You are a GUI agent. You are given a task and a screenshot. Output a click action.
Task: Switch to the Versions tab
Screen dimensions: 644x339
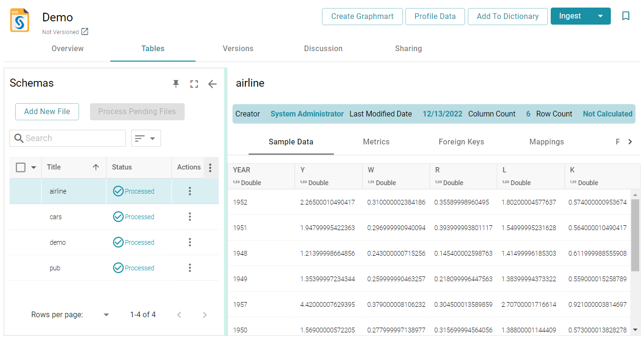238,48
